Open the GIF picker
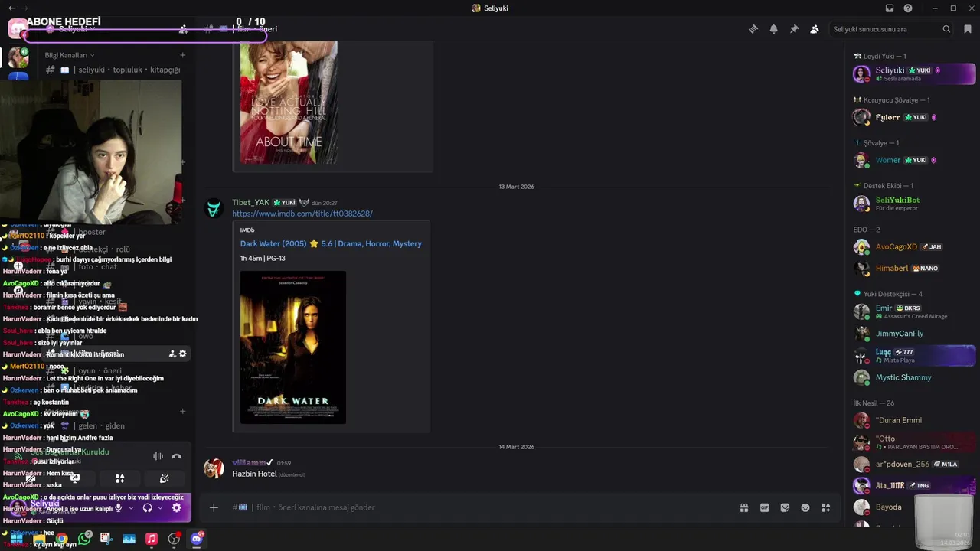Image resolution: width=980 pixels, height=551 pixels. (x=764, y=507)
